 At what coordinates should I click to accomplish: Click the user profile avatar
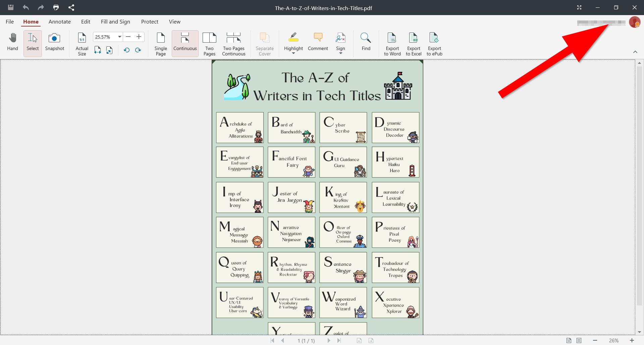(x=634, y=22)
